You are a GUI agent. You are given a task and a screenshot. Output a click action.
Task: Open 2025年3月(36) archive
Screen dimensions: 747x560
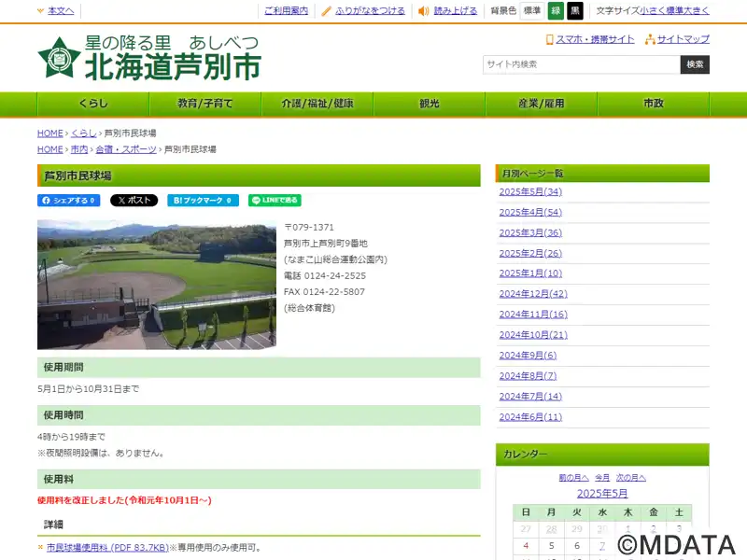[x=530, y=232]
